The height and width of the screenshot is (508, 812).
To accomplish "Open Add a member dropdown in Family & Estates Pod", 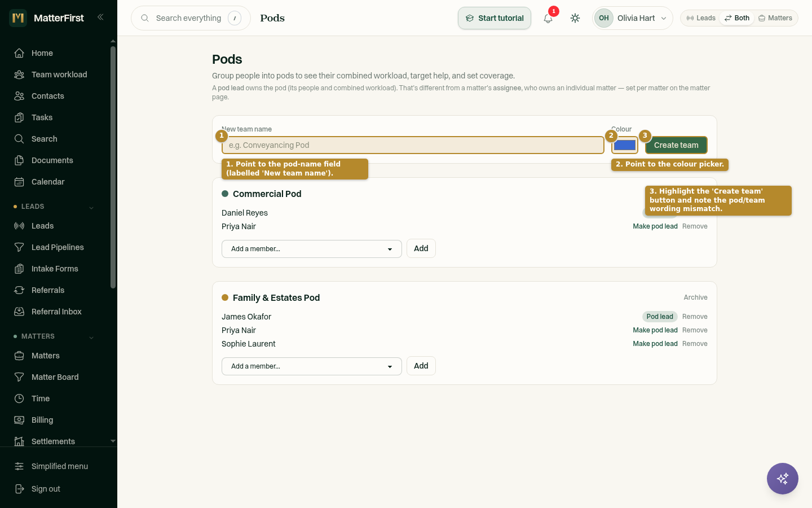I will pyautogui.click(x=312, y=366).
